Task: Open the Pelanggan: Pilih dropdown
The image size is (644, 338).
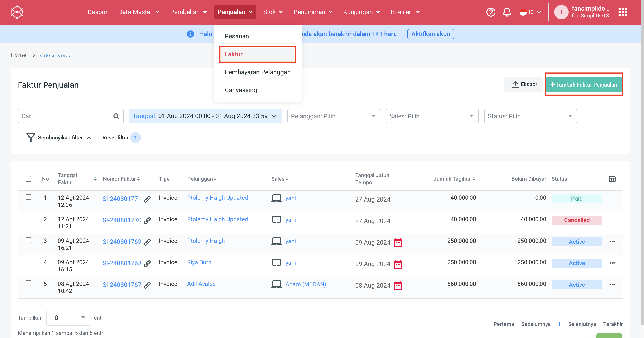Action: pyautogui.click(x=333, y=116)
